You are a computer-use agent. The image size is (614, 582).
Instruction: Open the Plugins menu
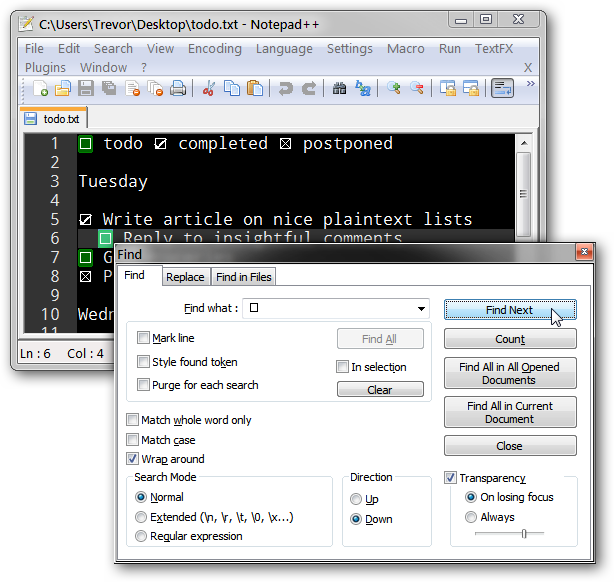(x=45, y=68)
